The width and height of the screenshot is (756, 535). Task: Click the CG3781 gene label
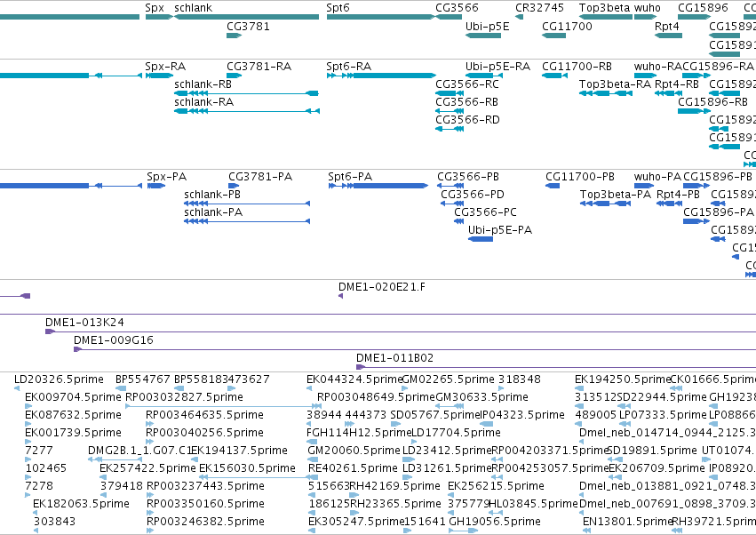point(248,27)
